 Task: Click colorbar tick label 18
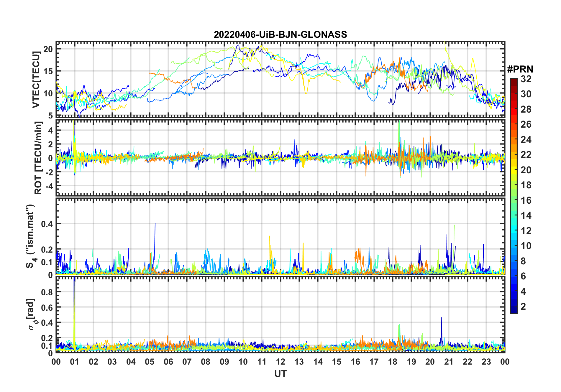tap(526, 185)
